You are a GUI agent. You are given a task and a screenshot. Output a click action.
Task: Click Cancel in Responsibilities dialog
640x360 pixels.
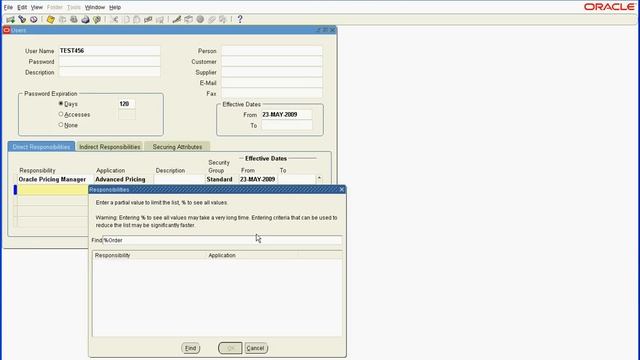(x=256, y=348)
